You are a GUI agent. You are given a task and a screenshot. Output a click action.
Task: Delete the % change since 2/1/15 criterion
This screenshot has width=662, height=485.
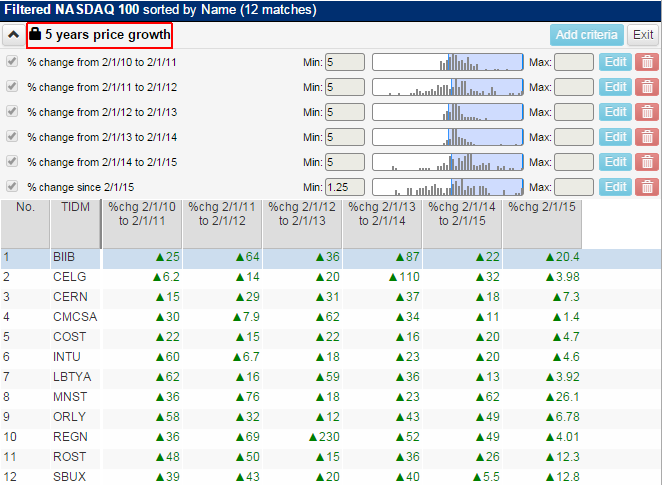point(647,187)
